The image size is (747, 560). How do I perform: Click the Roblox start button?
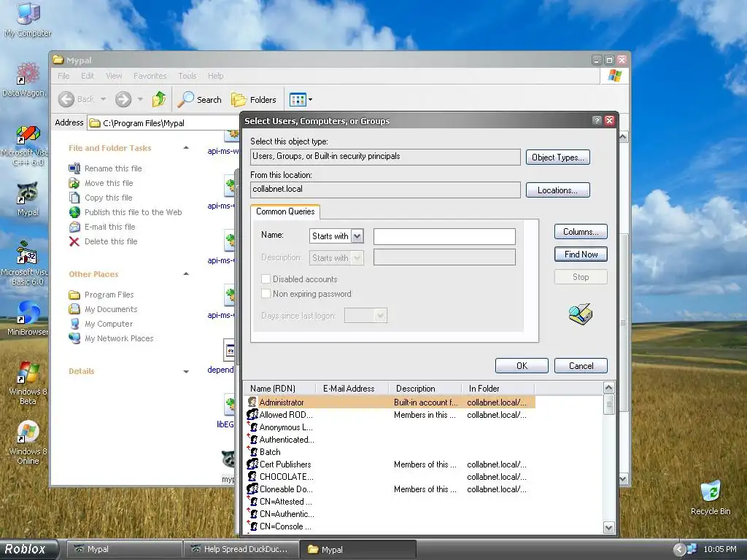(x=29, y=549)
